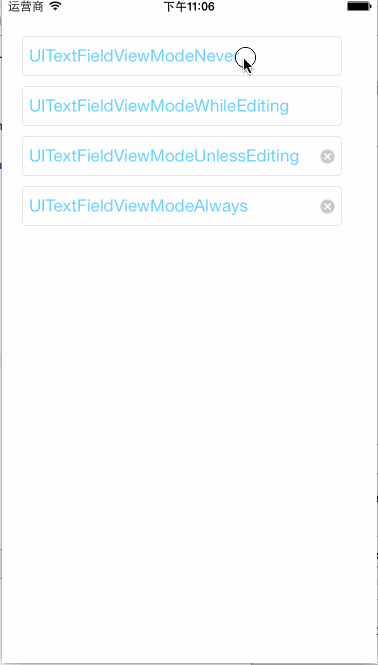Click the battery icon in status bar
Image resolution: width=378 pixels, height=665 pixels.
[x=359, y=6]
